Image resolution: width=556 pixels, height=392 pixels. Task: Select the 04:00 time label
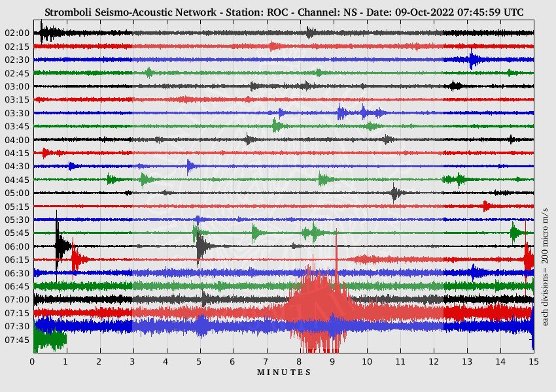pyautogui.click(x=17, y=140)
